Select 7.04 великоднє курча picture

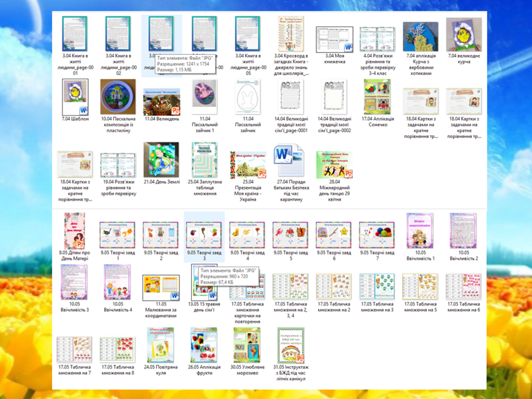(x=464, y=35)
